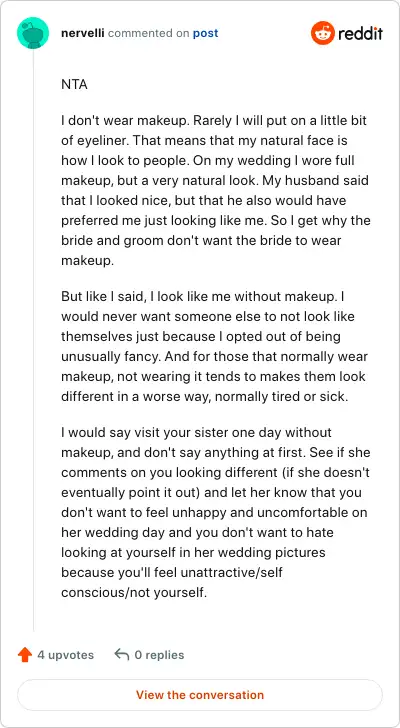Click the orange Reddit Snoo logo
The image size is (400, 728).
323,33
